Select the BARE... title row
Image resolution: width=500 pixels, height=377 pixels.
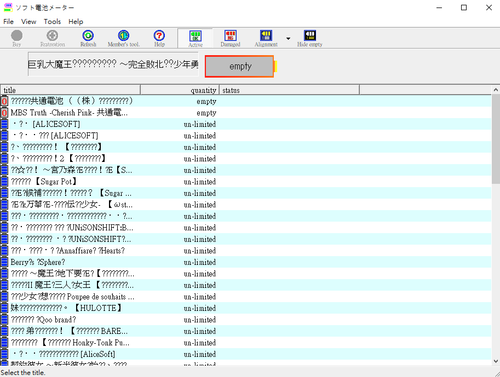coord(246,331)
